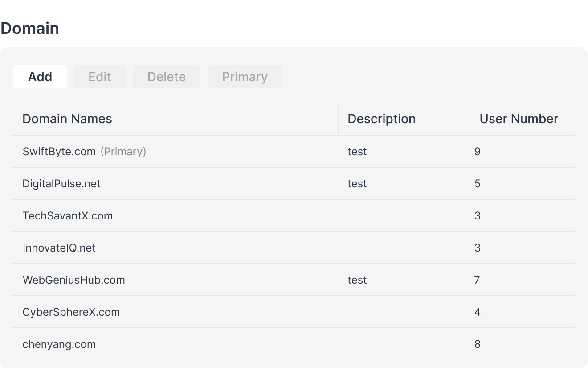Click the user count 7 for WebGeniusHub.com
Image resolution: width=588 pixels, height=368 pixels.
click(477, 280)
